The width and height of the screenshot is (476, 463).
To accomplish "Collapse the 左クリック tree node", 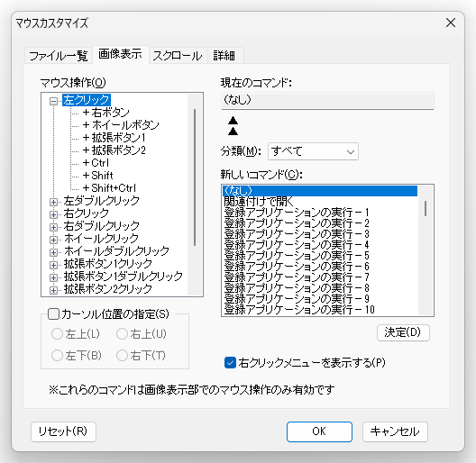I will click(53, 101).
